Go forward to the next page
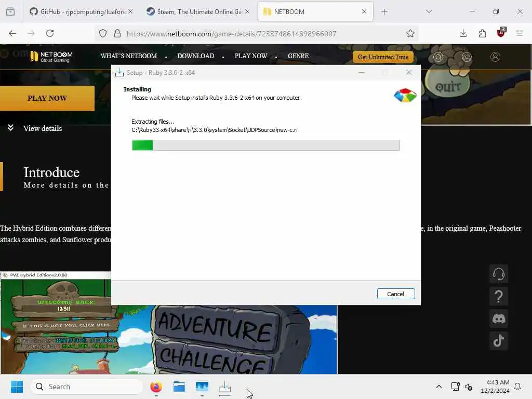The image size is (532, 399). [x=31, y=33]
